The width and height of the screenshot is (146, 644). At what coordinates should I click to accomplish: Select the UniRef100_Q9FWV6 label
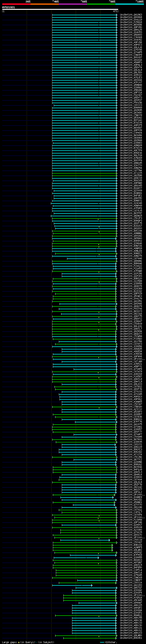[131, 357]
